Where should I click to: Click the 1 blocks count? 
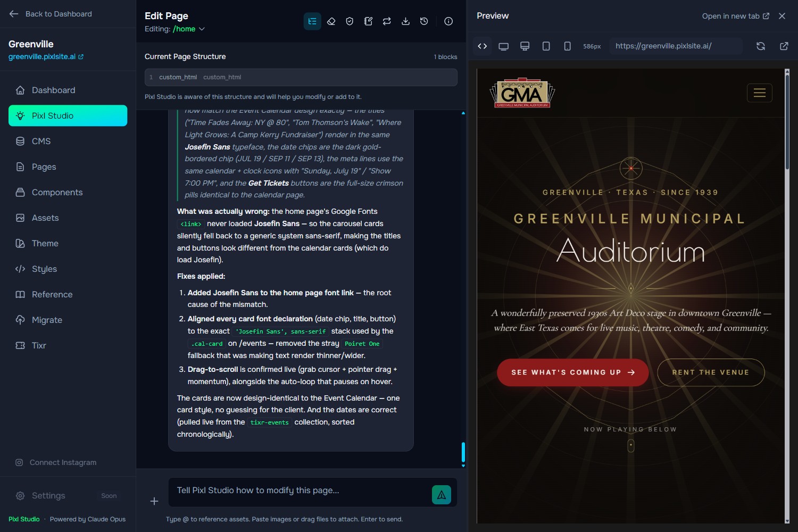[445, 57]
